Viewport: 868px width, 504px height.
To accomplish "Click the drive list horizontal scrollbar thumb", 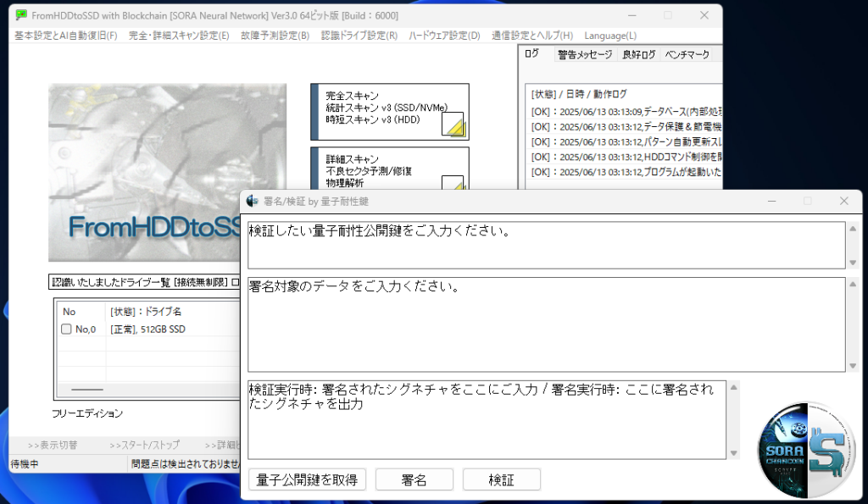I will pos(87,390).
